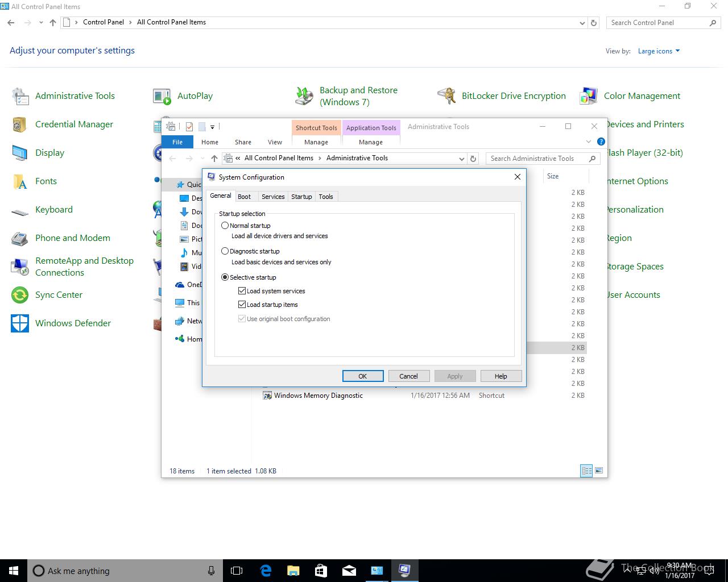Switch to the Services tab
728x582 pixels.
[273, 197]
